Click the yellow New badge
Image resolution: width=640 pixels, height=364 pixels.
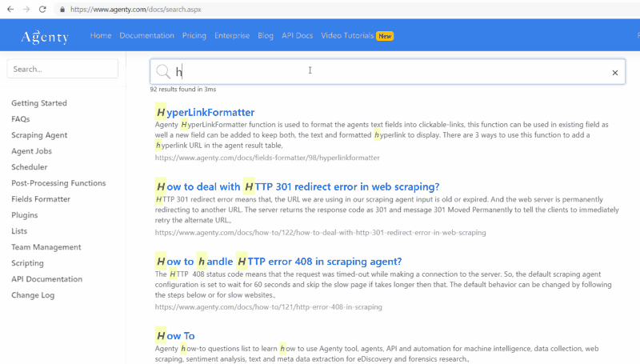click(385, 36)
